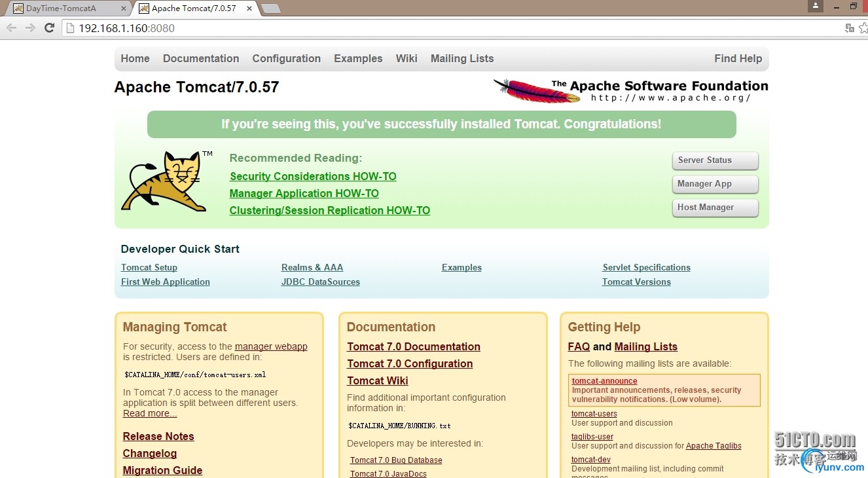The width and height of the screenshot is (868, 478).
Task: Open Wiki in the navigation bar
Action: [x=407, y=58]
